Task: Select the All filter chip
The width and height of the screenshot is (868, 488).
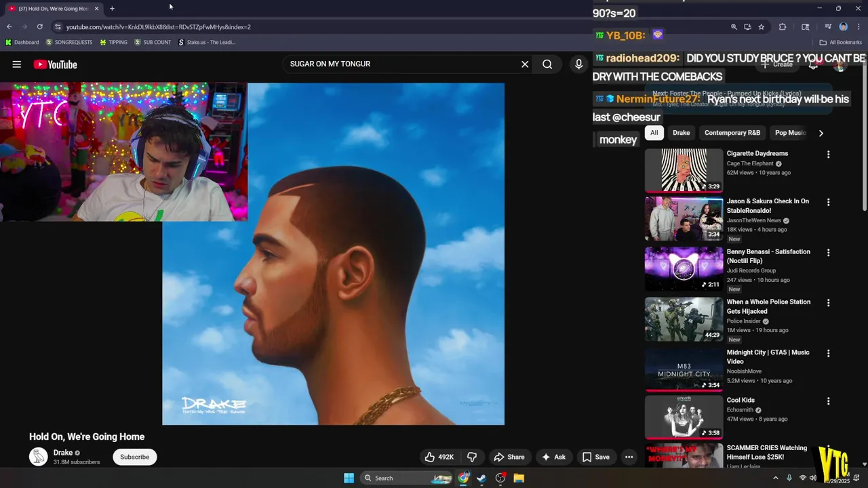Action: tap(654, 133)
